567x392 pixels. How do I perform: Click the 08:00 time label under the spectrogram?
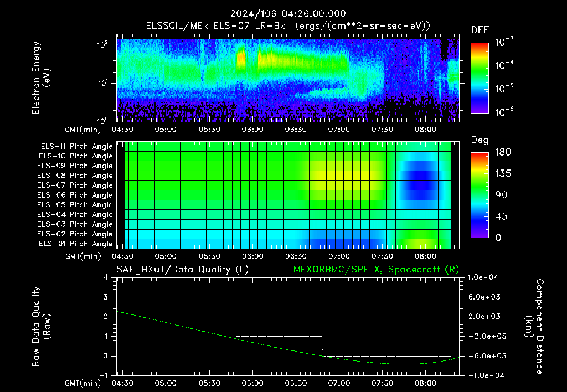pos(425,130)
